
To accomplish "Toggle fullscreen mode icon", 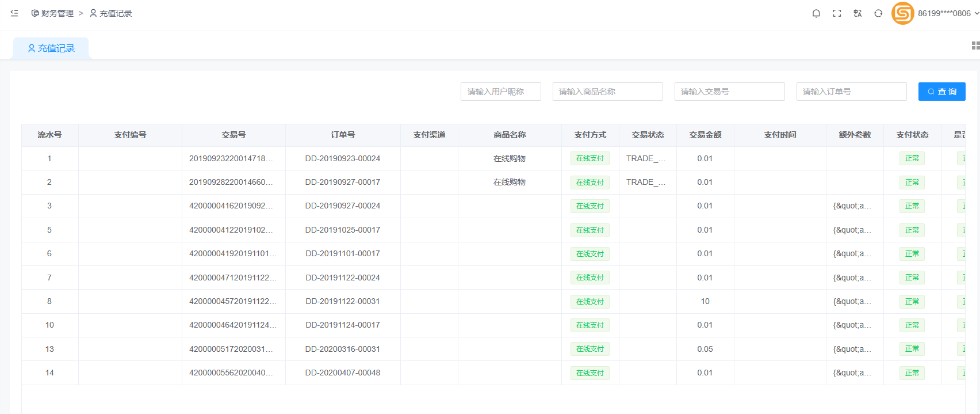I will (837, 13).
